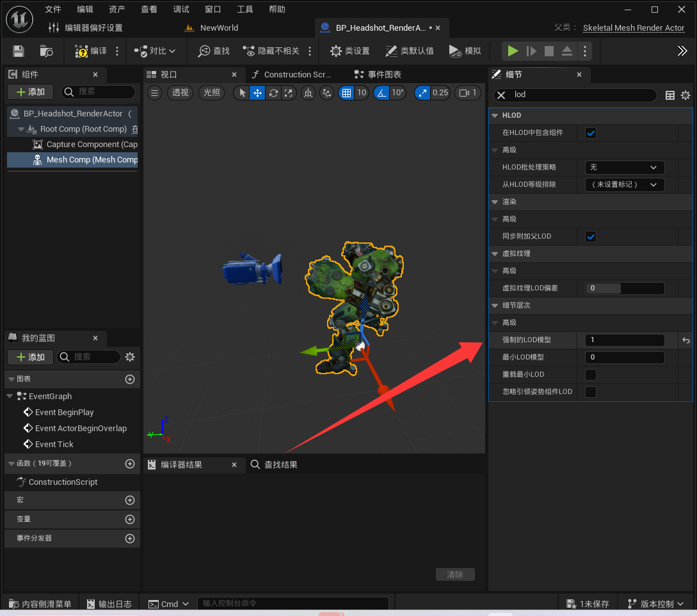Play the level with the green play button

click(513, 51)
